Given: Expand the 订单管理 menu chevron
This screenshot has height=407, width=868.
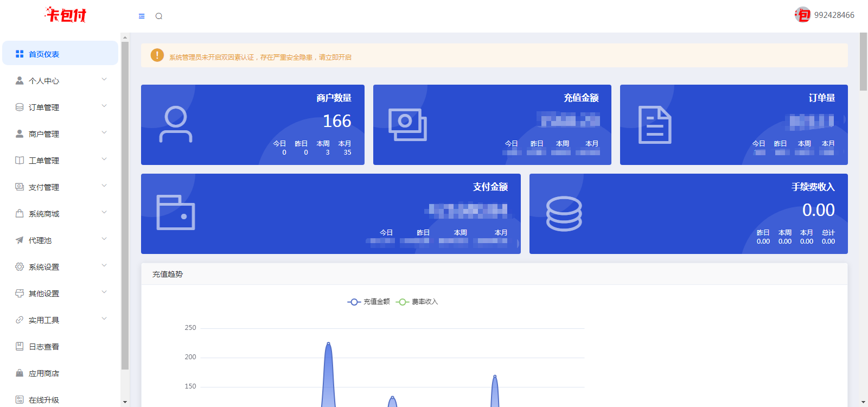Looking at the screenshot, I should click(104, 106).
